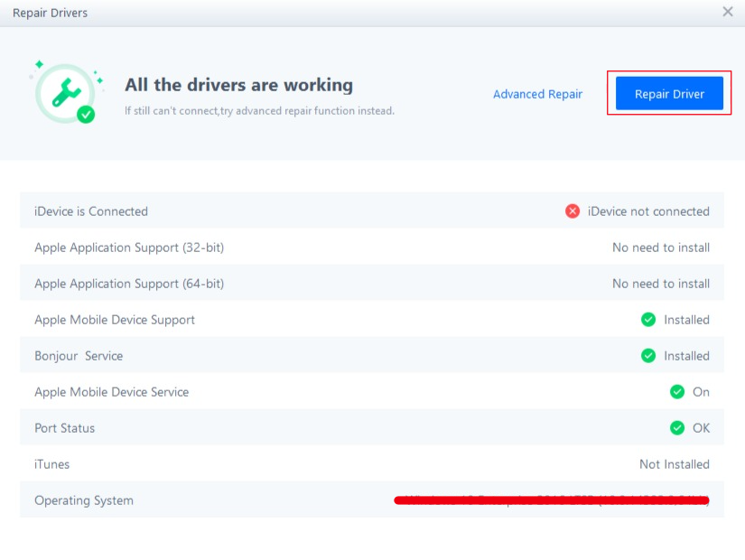Open the Advanced Repair link

click(537, 94)
